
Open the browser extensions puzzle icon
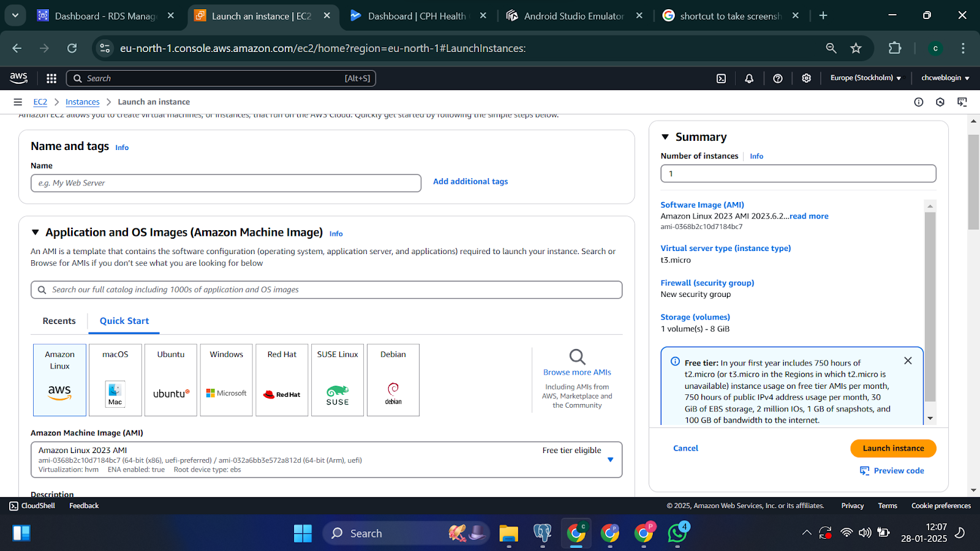point(895,48)
